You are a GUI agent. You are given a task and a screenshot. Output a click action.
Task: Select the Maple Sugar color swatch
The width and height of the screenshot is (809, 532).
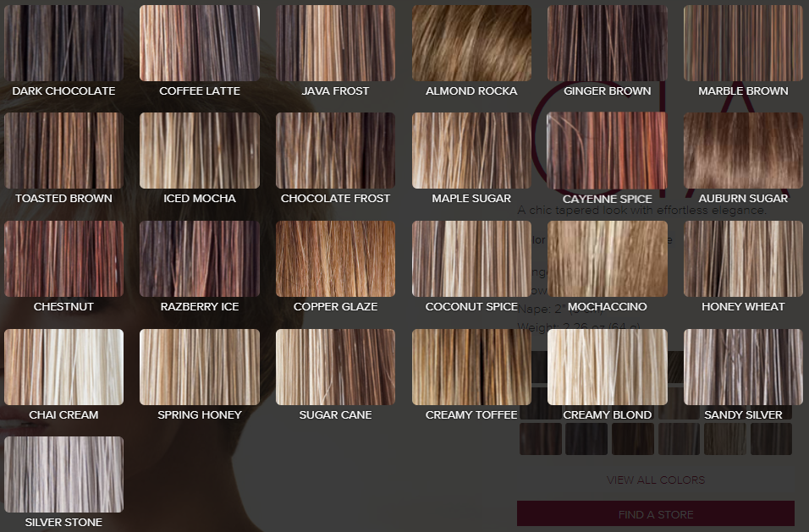[x=471, y=151]
